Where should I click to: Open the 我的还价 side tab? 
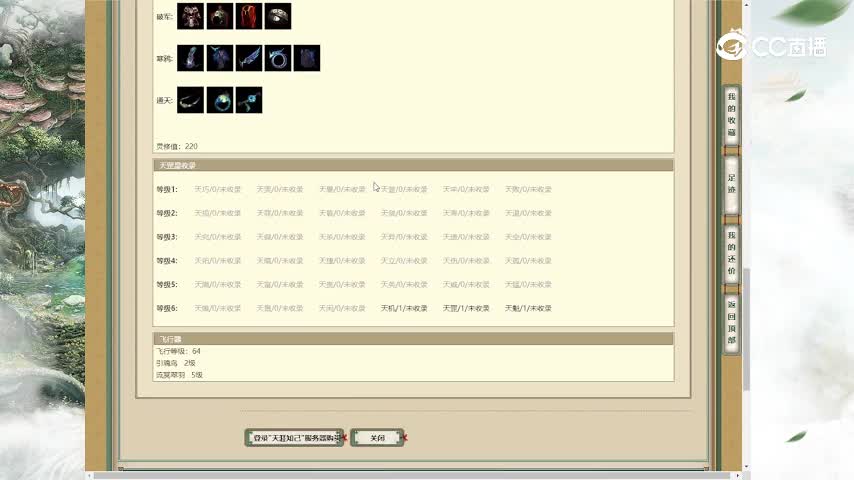tap(731, 253)
